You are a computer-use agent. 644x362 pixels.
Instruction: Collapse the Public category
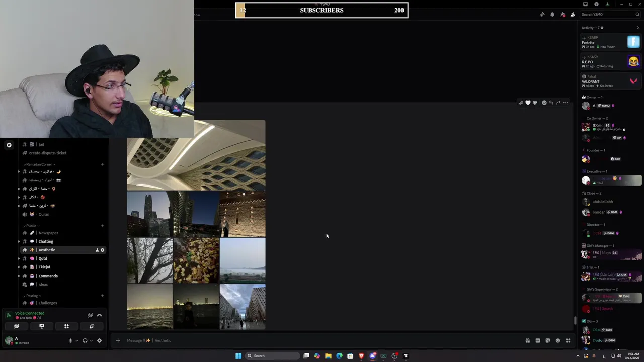31,226
